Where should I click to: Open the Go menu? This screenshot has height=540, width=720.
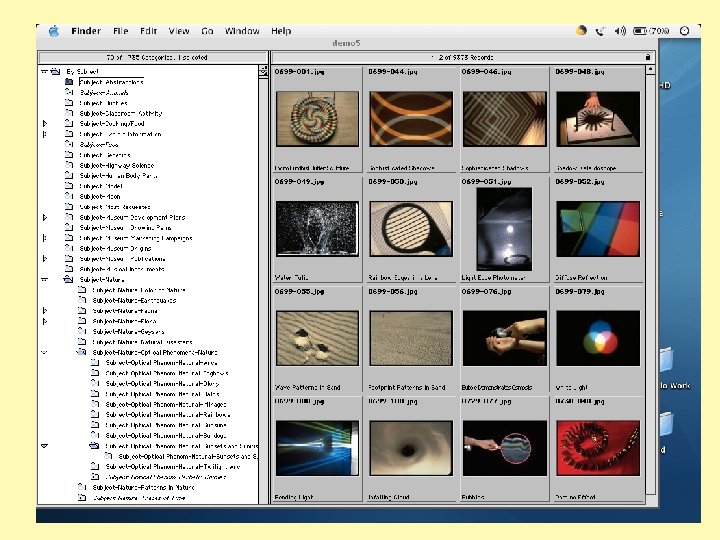tap(208, 31)
